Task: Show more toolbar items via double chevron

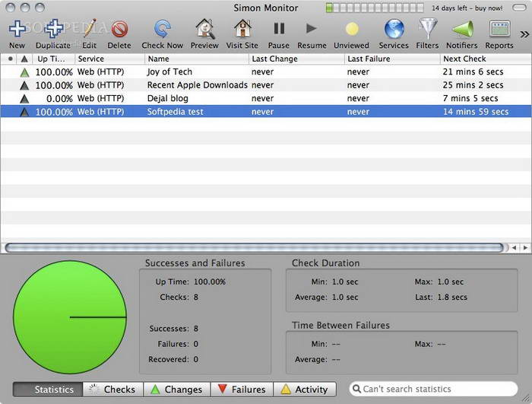Action: click(524, 34)
